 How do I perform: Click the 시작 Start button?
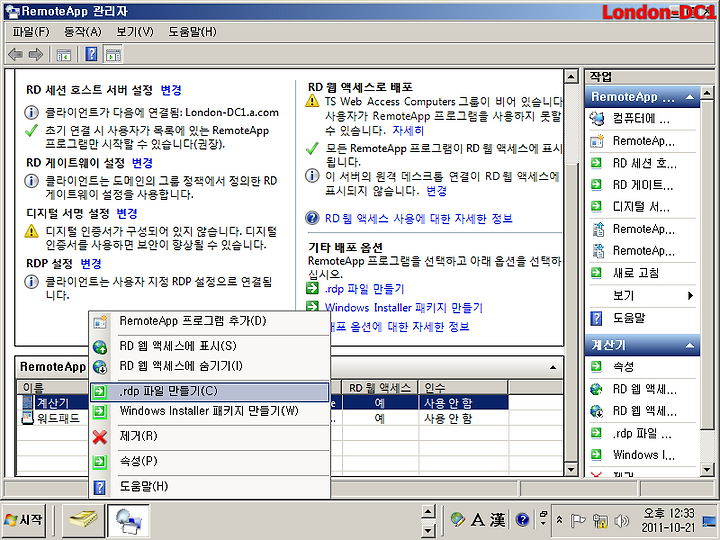tap(24, 520)
